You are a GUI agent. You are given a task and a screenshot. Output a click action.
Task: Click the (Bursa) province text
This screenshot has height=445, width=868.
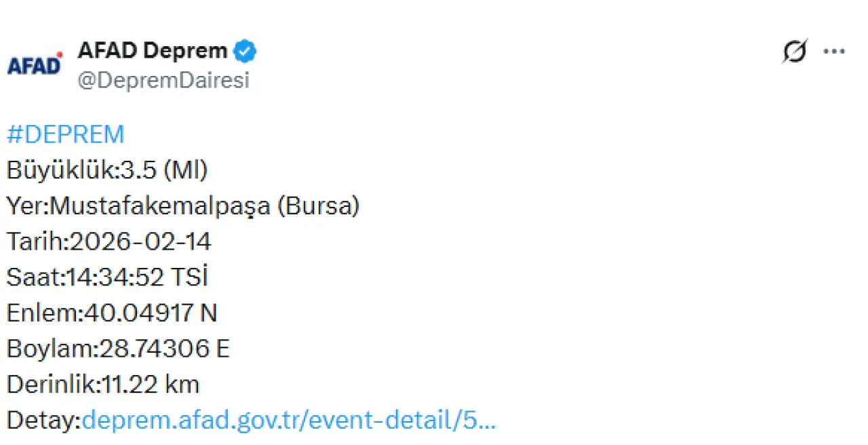pos(318,206)
